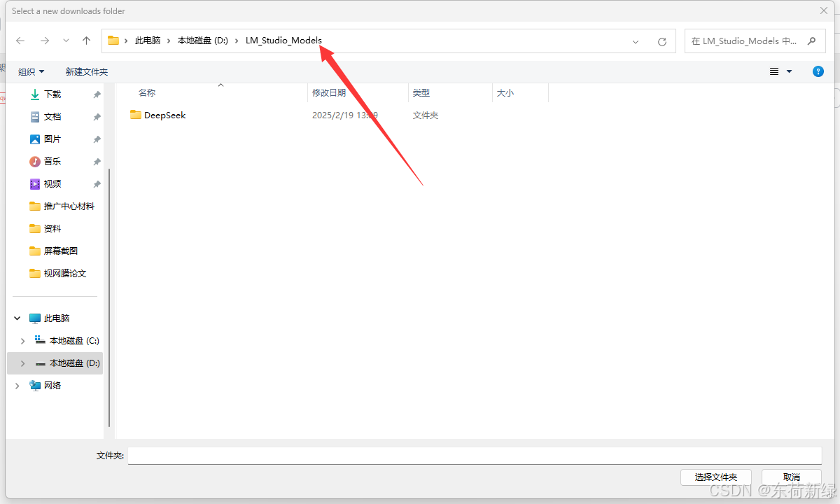Screen dimensions: 840x504
Task: Open 推广中心材料 folder in sidebar
Action: pyautogui.click(x=62, y=206)
